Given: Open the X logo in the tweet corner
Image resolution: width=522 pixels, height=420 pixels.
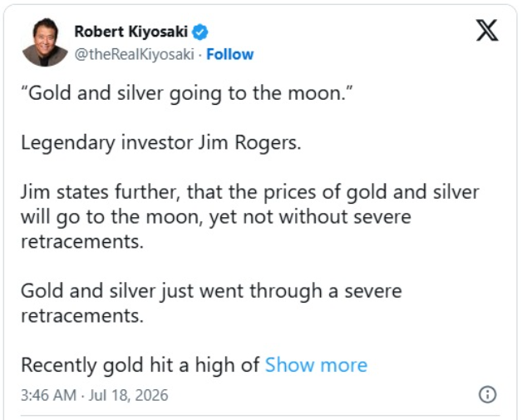Looking at the screenshot, I should tap(487, 30).
